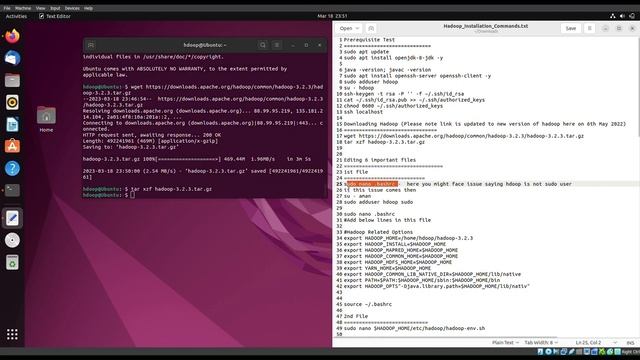This screenshot has height=360, width=640.
Task: Open Ln 25, Col 2 position dropdown
Action: point(596,342)
